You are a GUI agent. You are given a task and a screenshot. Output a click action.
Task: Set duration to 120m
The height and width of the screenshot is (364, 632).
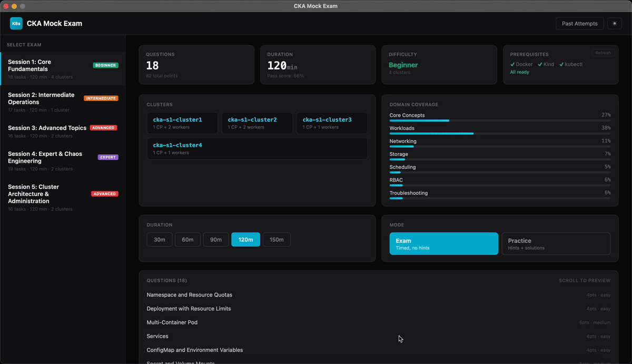tap(245, 240)
